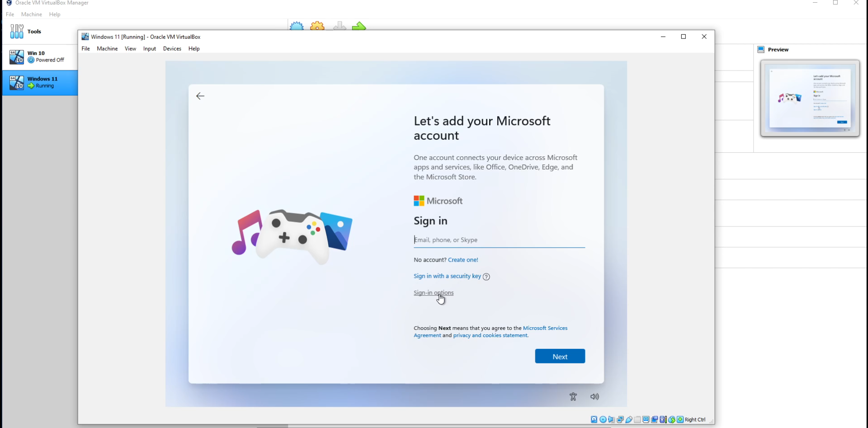
Task: Click the Windows 11 VM window title icon
Action: click(x=85, y=37)
